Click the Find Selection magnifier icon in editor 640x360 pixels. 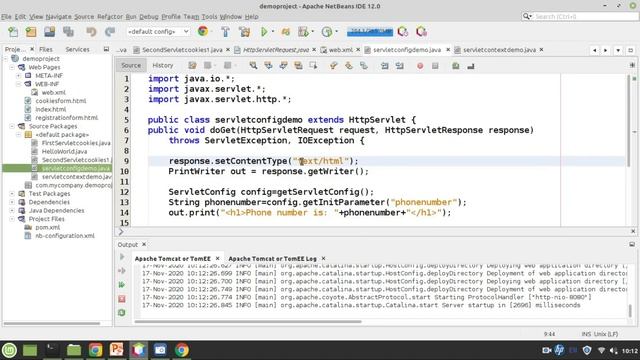click(x=253, y=66)
